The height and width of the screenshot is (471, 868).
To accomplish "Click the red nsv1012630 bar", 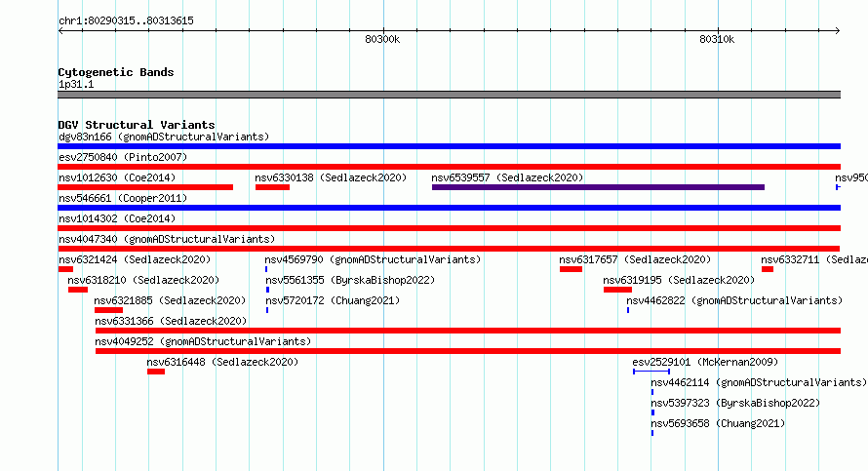I will [x=145, y=187].
